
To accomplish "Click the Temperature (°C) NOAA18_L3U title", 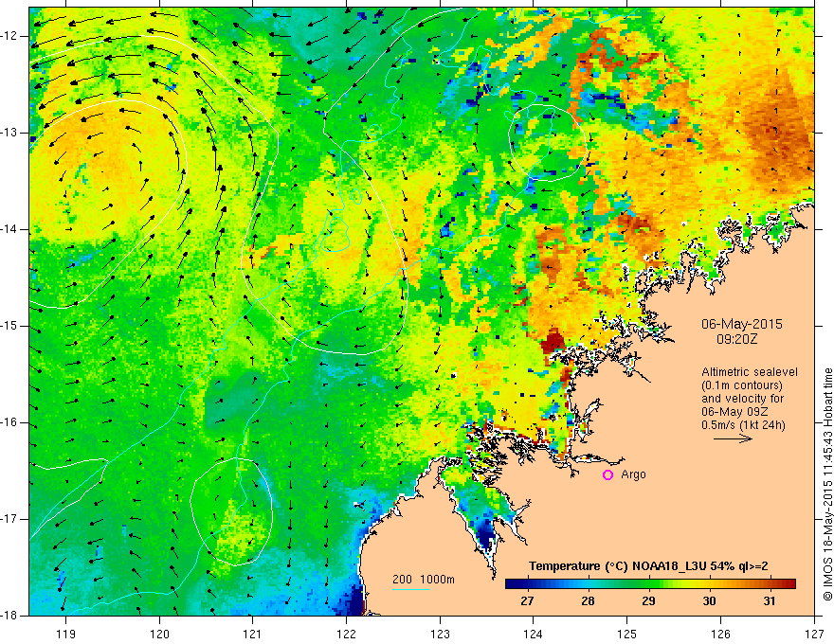I will pos(648,566).
